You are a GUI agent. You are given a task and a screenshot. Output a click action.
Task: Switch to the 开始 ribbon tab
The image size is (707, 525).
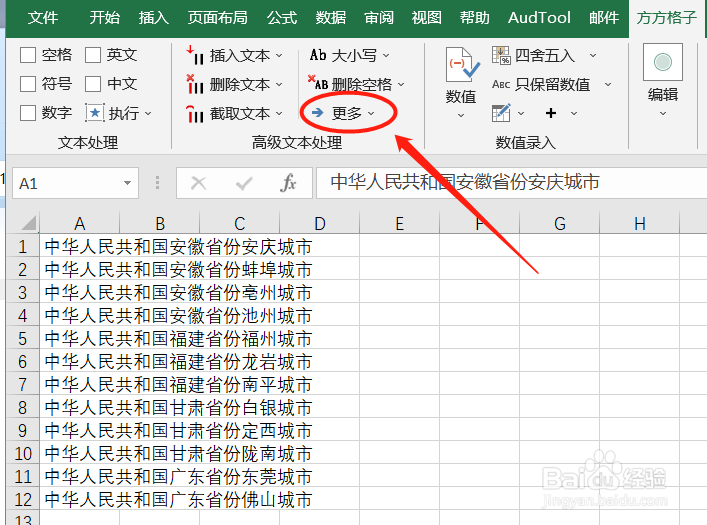tap(105, 18)
